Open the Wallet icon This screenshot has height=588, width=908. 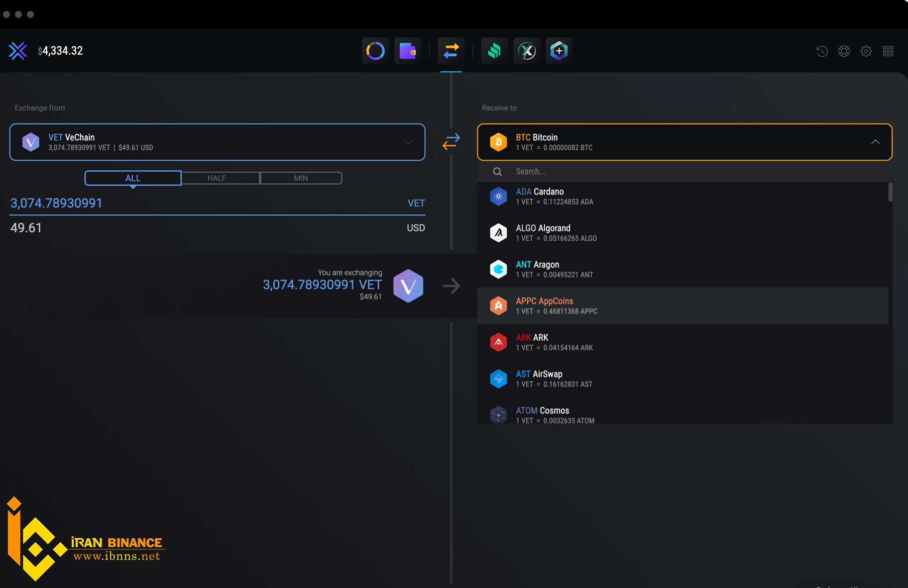click(408, 51)
